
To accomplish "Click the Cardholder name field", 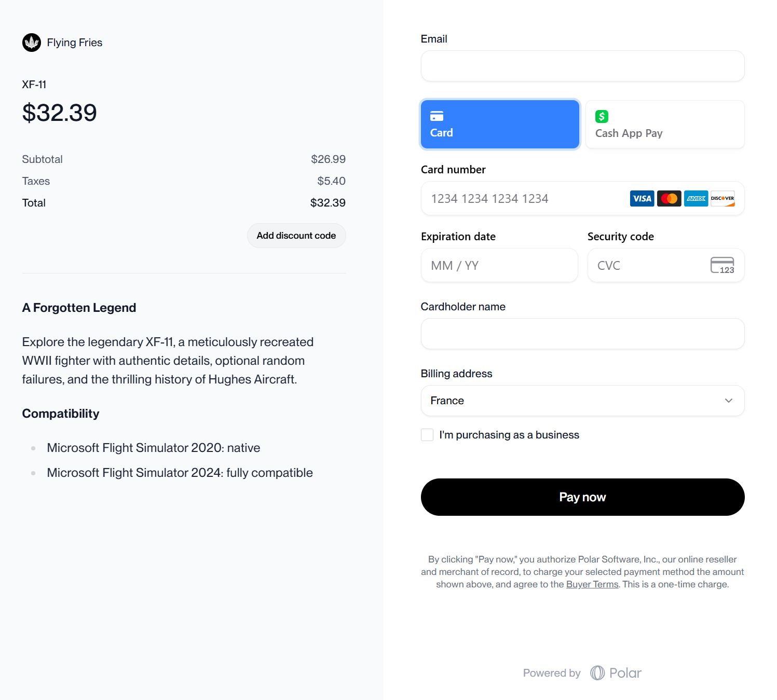I will (x=582, y=334).
